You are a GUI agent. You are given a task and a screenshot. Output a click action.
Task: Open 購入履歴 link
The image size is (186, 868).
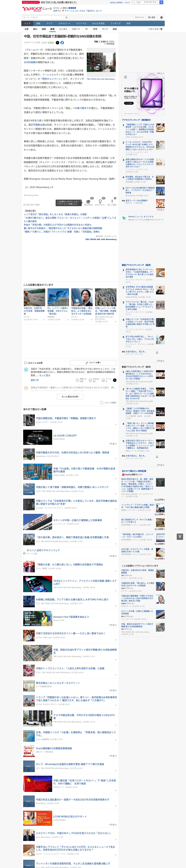152,18
